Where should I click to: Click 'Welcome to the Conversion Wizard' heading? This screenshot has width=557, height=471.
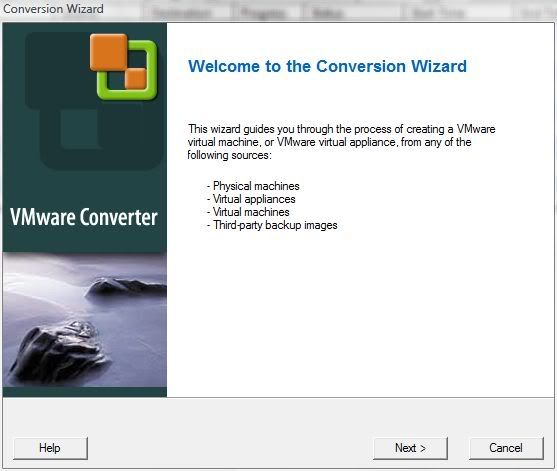(327, 66)
